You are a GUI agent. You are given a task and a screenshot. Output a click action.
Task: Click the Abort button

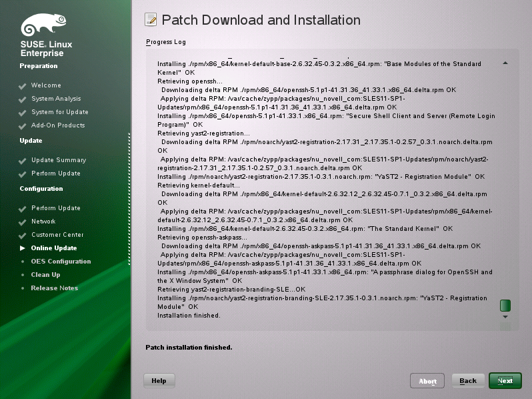pyautogui.click(x=427, y=381)
